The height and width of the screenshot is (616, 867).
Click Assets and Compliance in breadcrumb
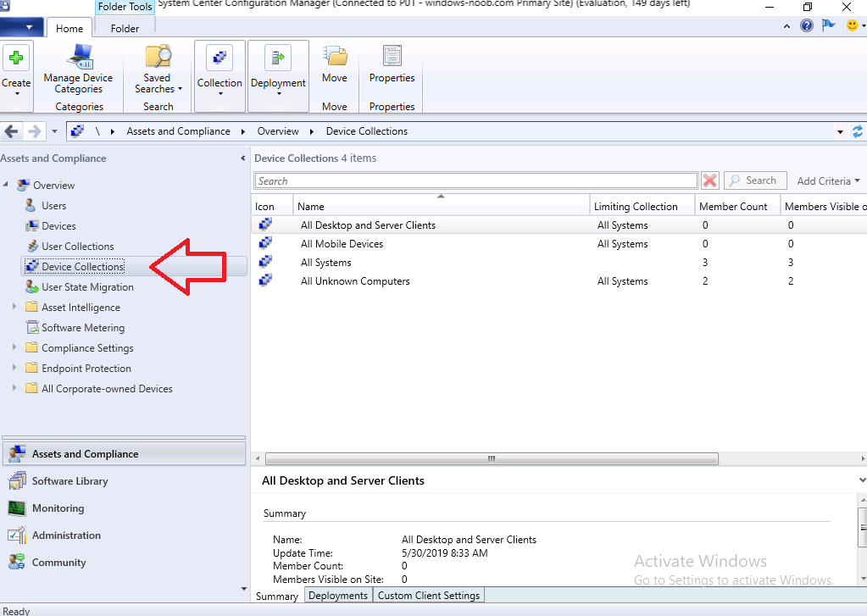click(178, 131)
